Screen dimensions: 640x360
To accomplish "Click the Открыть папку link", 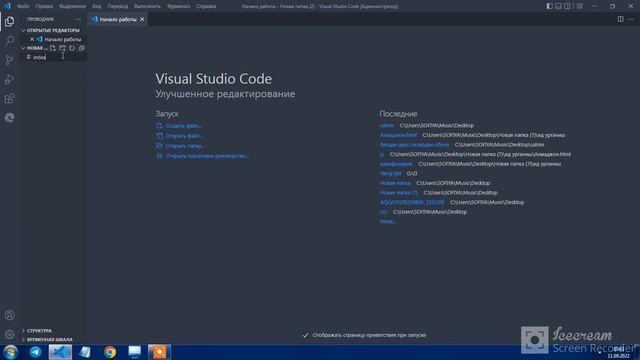I will (x=185, y=146).
